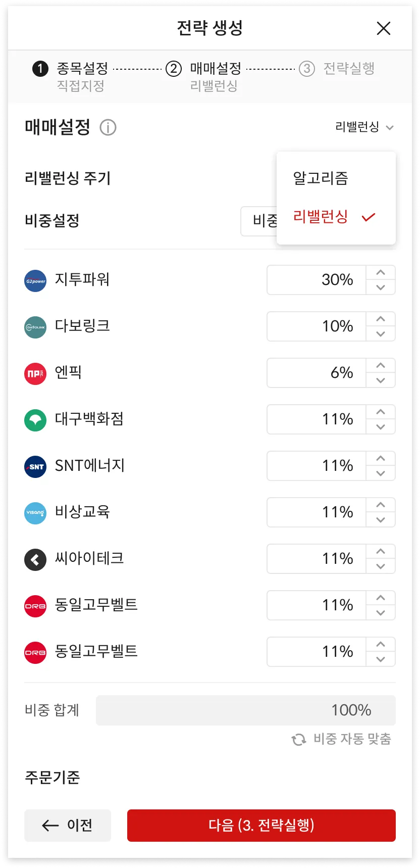Go back with the 이전 button

click(x=68, y=825)
